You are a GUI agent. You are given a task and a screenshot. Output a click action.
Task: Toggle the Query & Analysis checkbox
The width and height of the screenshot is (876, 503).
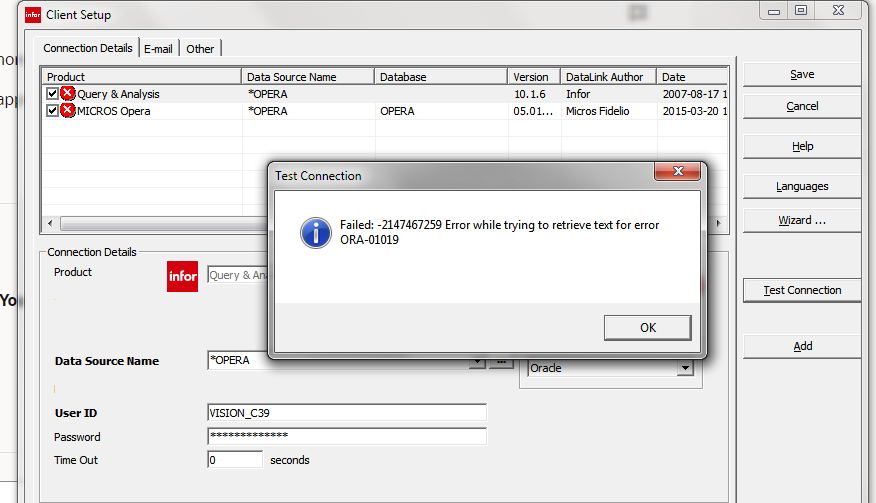tap(52, 94)
